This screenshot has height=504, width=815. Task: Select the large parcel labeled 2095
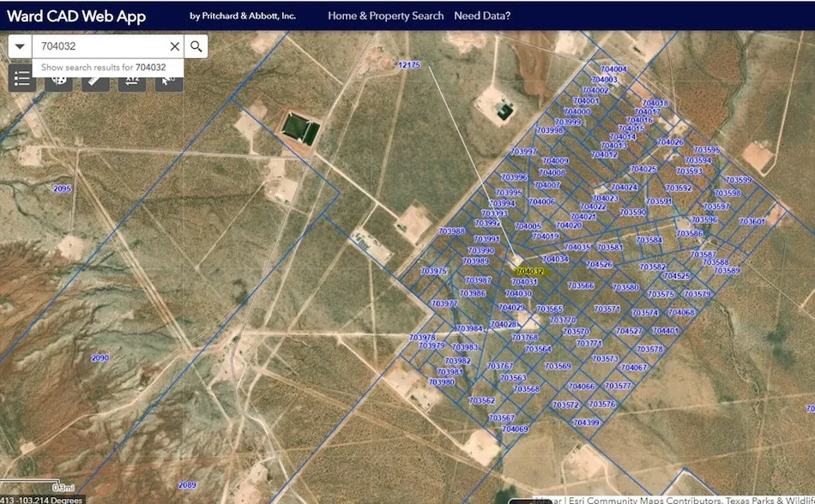(x=62, y=189)
